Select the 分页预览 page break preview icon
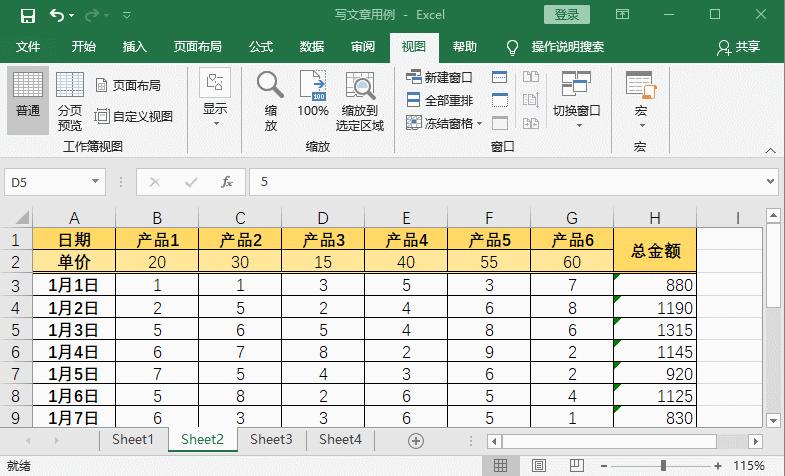 pyautogui.click(x=70, y=100)
